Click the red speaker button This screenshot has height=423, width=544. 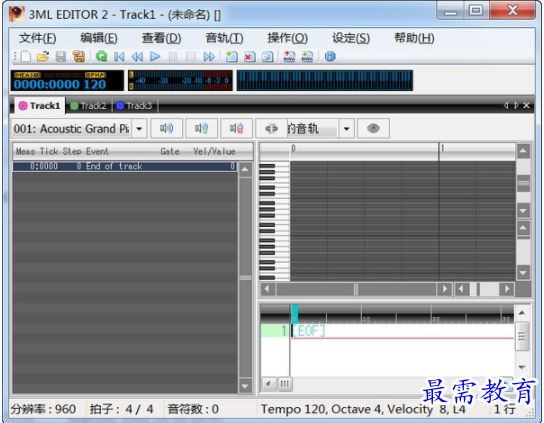[x=237, y=128]
